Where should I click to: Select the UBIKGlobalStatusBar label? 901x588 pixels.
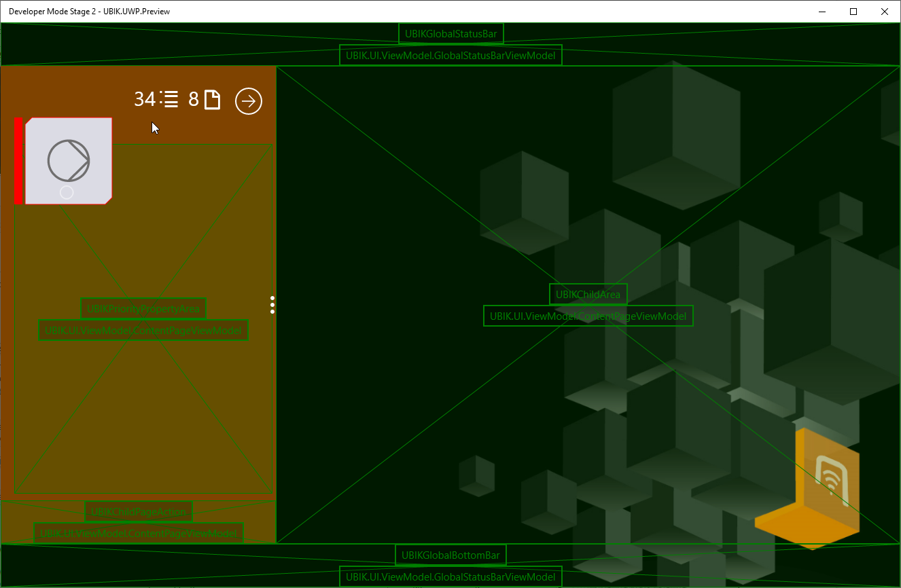pyautogui.click(x=450, y=34)
